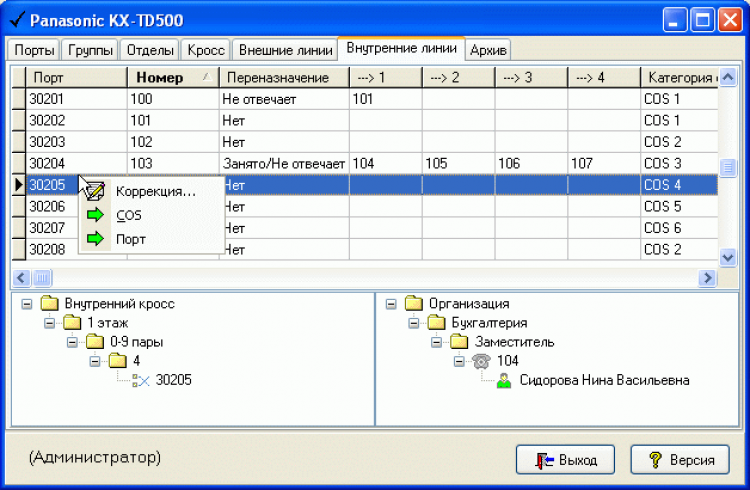Sort by the Порт column header

click(x=77, y=78)
